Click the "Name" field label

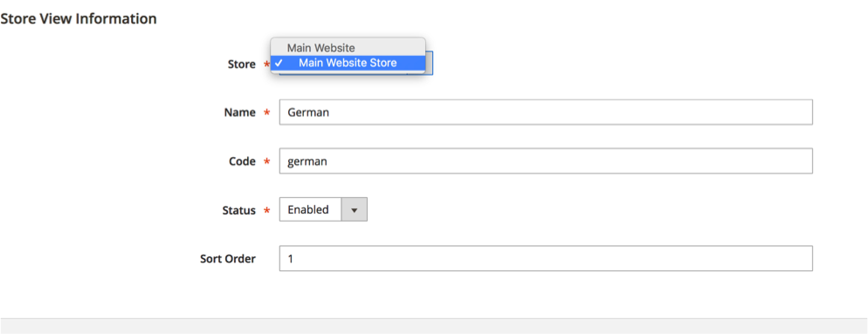[x=239, y=112]
